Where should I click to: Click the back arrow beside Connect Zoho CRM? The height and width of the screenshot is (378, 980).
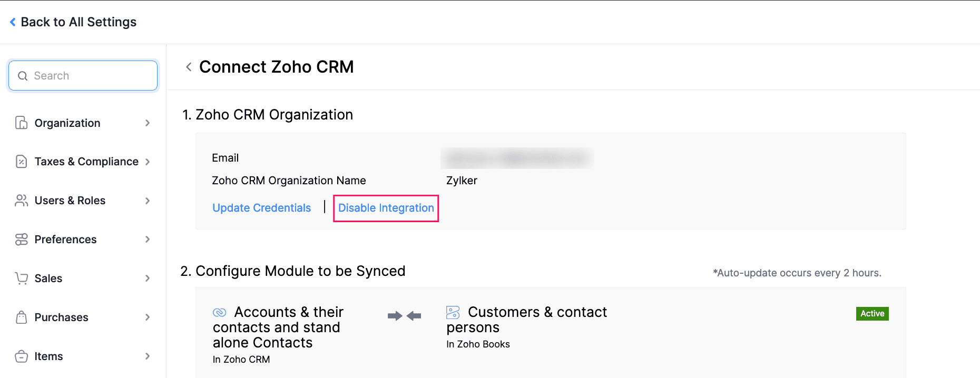(x=189, y=67)
